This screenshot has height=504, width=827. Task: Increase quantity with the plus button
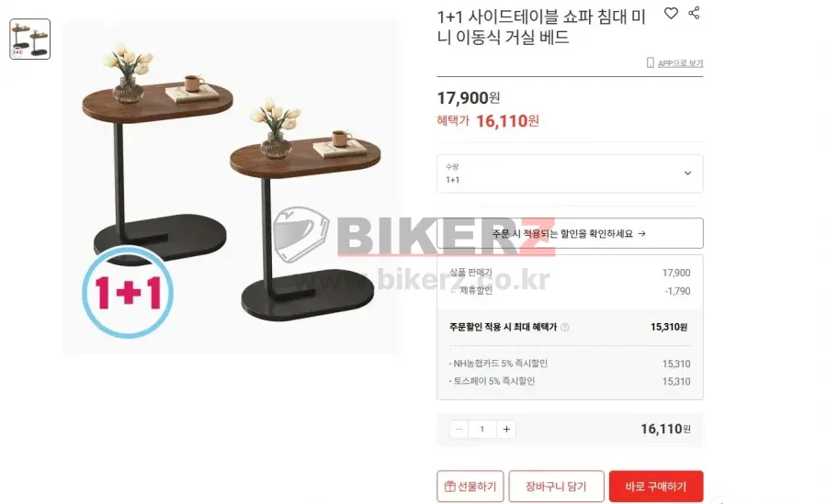click(x=506, y=429)
